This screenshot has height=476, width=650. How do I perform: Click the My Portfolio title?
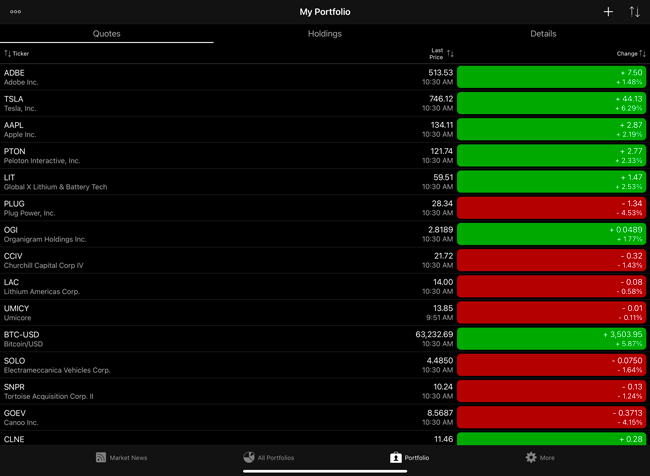(325, 12)
